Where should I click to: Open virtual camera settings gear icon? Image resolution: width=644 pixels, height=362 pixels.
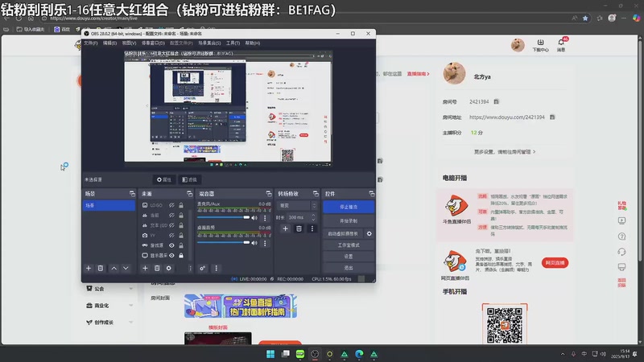pos(369,233)
